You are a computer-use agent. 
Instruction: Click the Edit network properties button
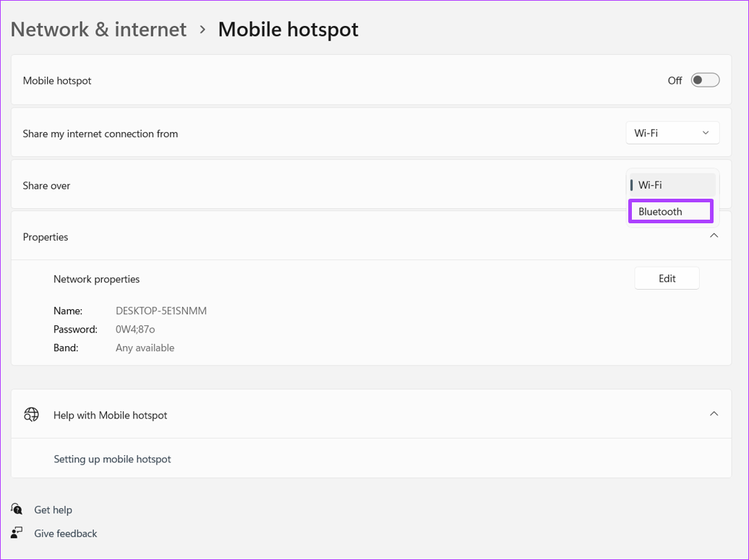[x=667, y=278]
